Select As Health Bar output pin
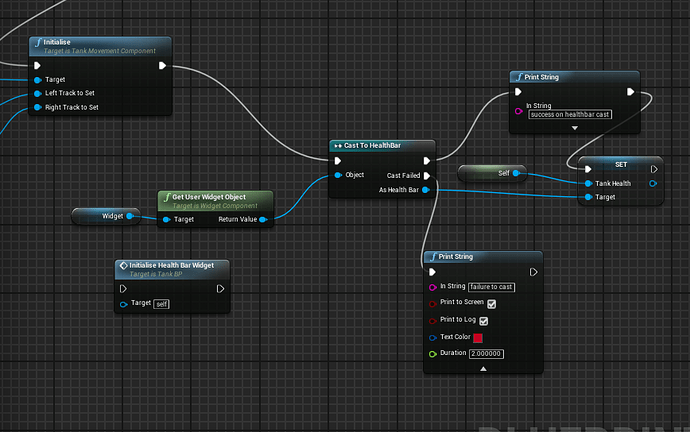Viewport: 690px width, 432px height. tap(426, 190)
